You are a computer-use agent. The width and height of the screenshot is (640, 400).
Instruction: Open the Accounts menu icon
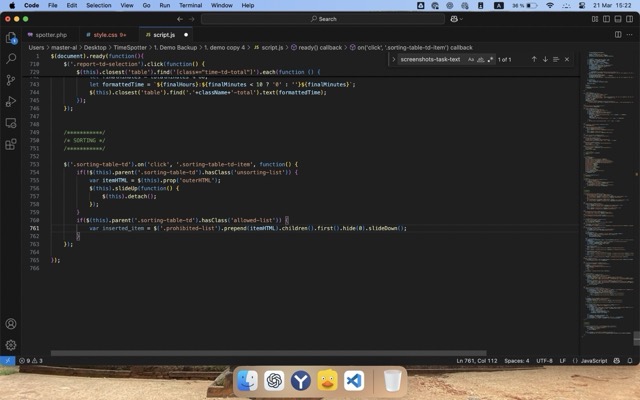(11, 324)
